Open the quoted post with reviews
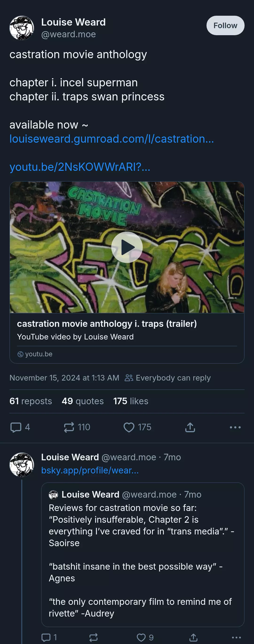254x644 pixels. [x=143, y=555]
